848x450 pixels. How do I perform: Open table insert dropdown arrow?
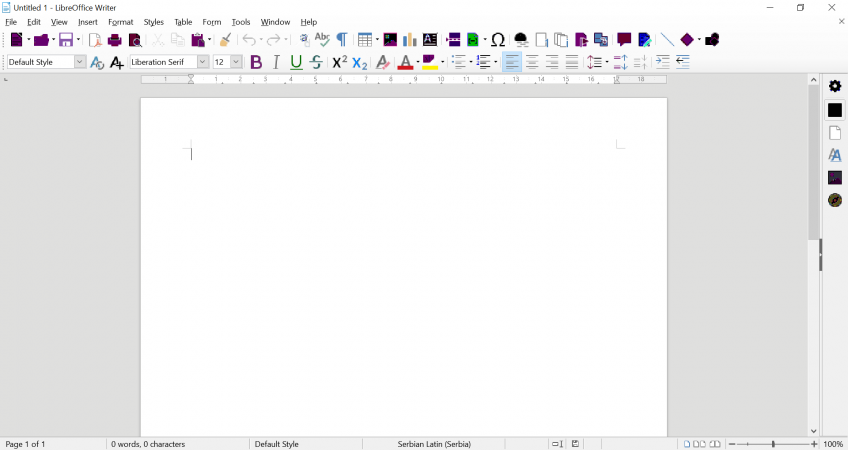point(377,39)
